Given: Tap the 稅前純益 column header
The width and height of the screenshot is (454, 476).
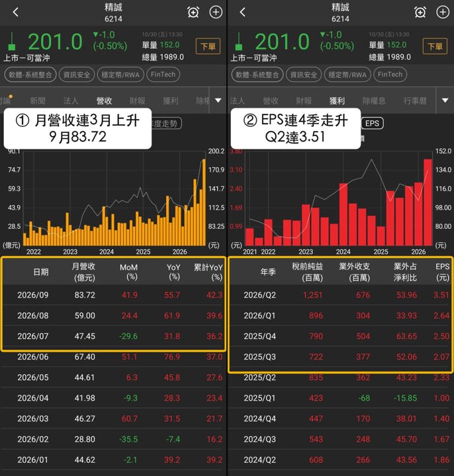Looking at the screenshot, I should (308, 272).
